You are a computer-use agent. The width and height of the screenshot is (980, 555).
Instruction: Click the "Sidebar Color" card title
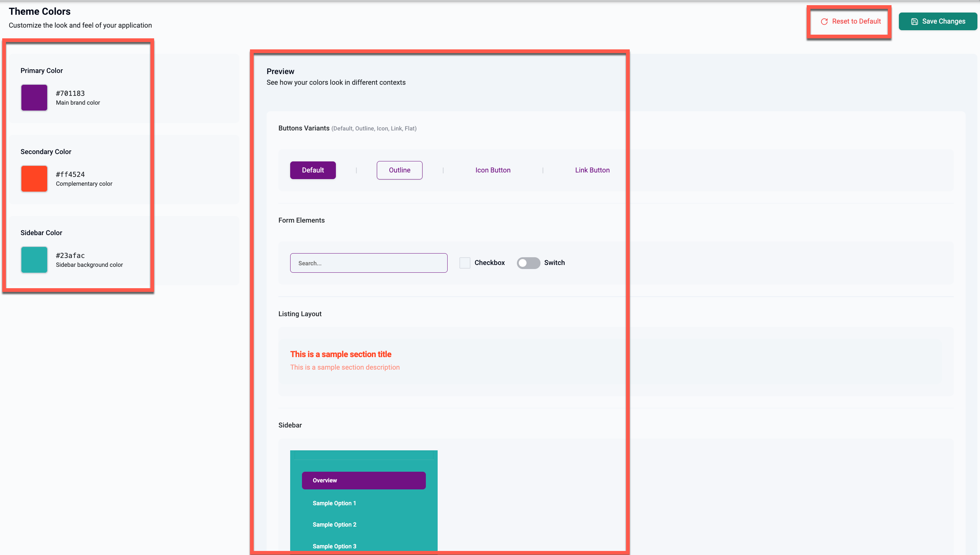(x=41, y=233)
